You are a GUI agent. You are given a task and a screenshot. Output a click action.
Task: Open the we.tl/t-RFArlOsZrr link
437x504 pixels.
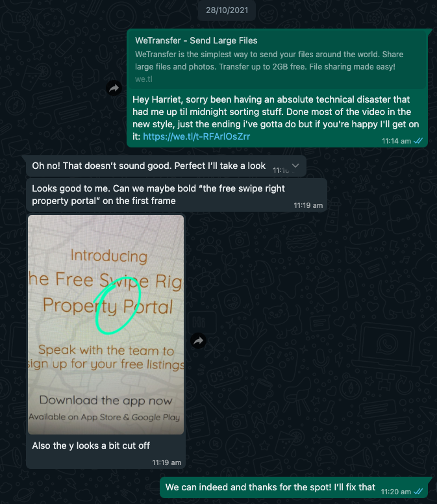196,136
